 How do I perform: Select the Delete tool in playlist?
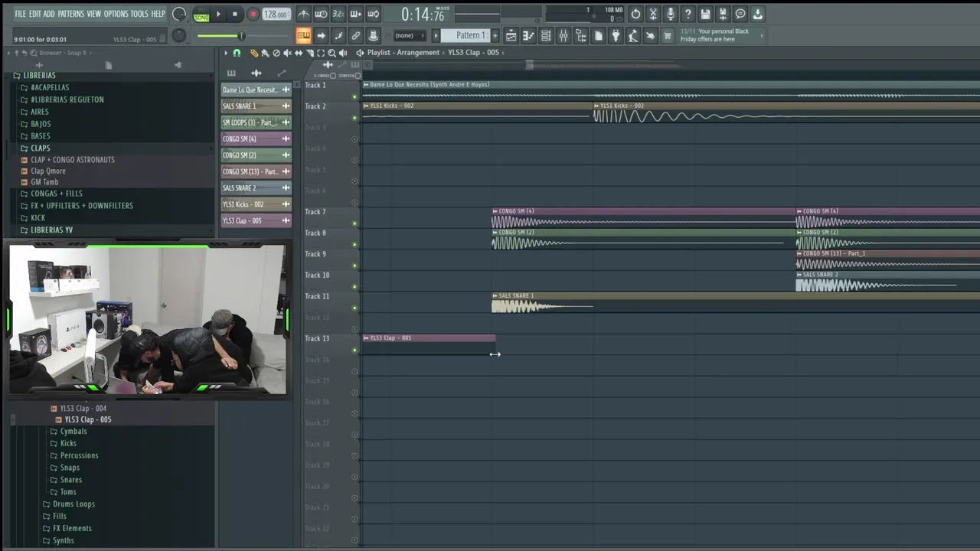coord(276,53)
